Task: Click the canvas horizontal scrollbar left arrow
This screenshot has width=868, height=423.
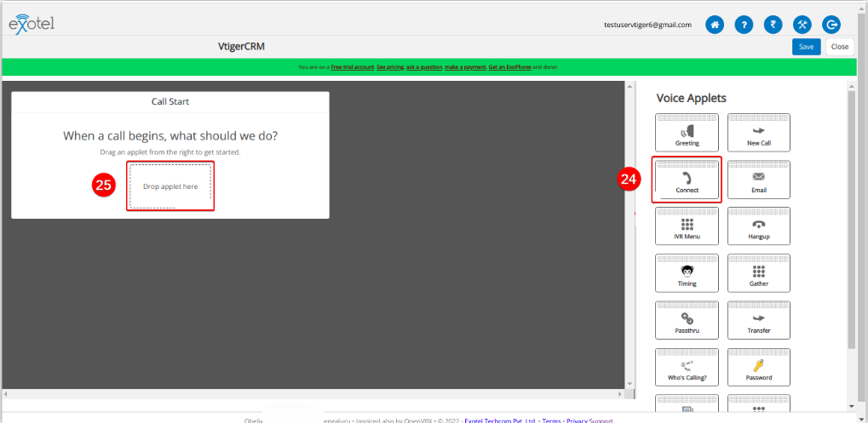Action: pos(5,394)
